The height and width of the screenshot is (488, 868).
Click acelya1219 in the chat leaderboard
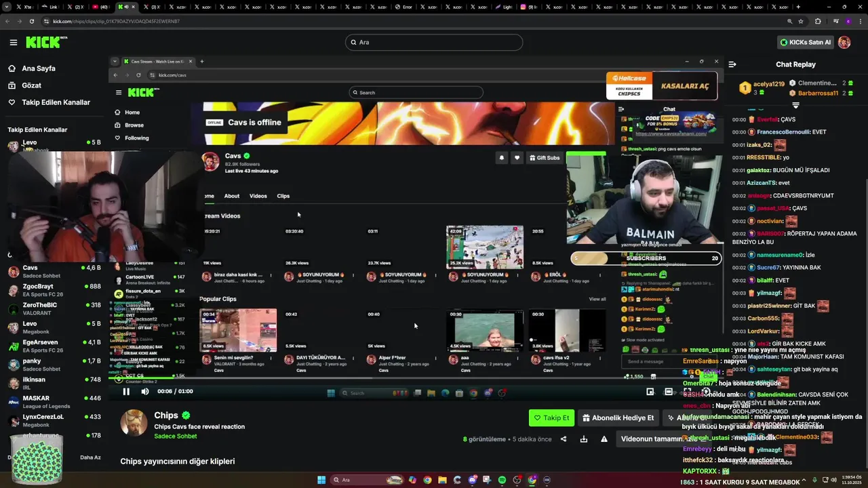coord(768,84)
